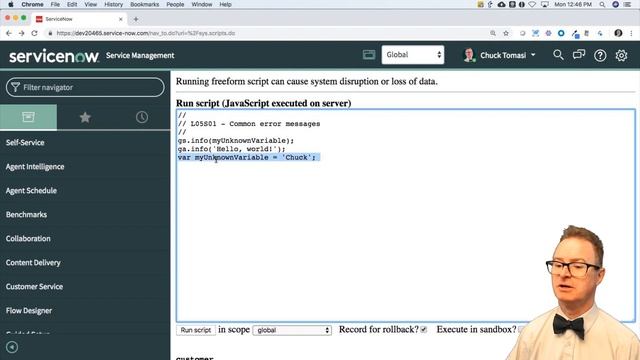Toggle Record for rollback checkbox
640x360 pixels.
coord(424,329)
